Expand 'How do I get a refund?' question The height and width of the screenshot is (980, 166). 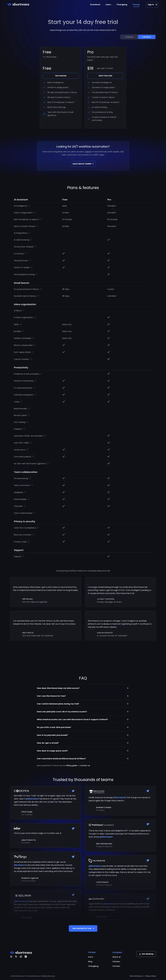(x=83, y=743)
